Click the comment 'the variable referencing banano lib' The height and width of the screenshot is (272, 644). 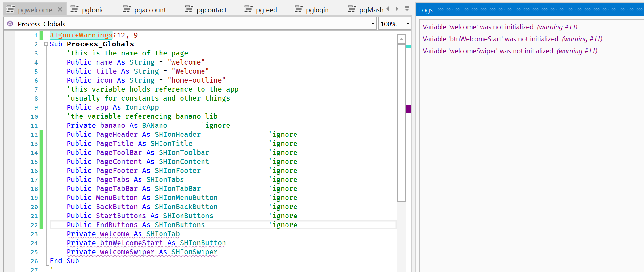142,116
